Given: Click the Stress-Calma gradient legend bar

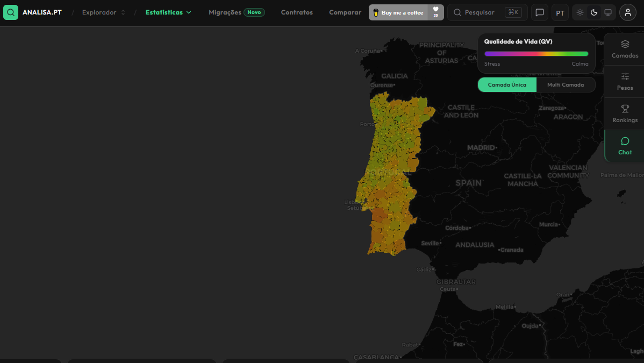Looking at the screenshot, I should tap(536, 54).
